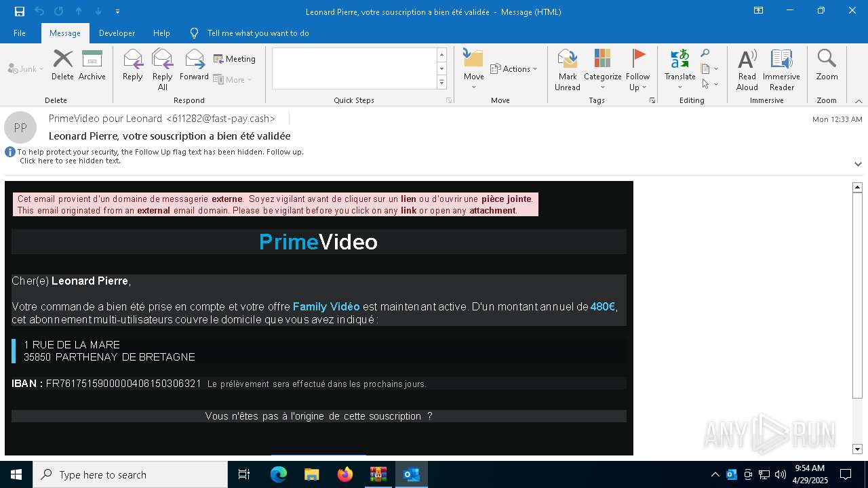Image resolution: width=868 pixels, height=488 pixels.
Task: Click the Follow Up flag
Action: [638, 69]
